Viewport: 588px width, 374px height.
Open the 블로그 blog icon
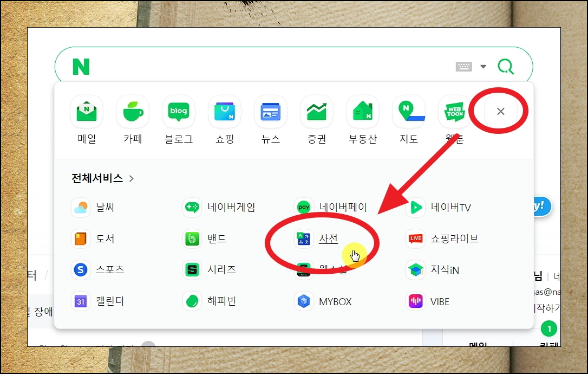coord(179,112)
